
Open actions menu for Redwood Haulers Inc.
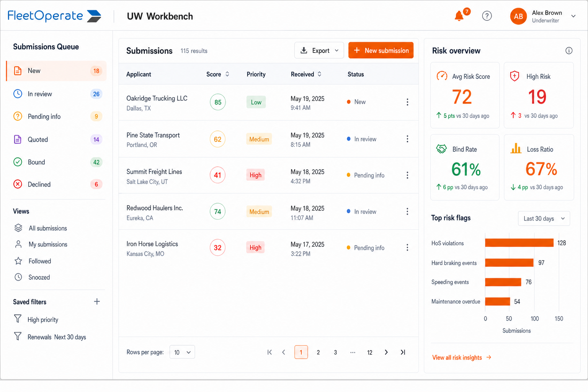pyautogui.click(x=407, y=211)
